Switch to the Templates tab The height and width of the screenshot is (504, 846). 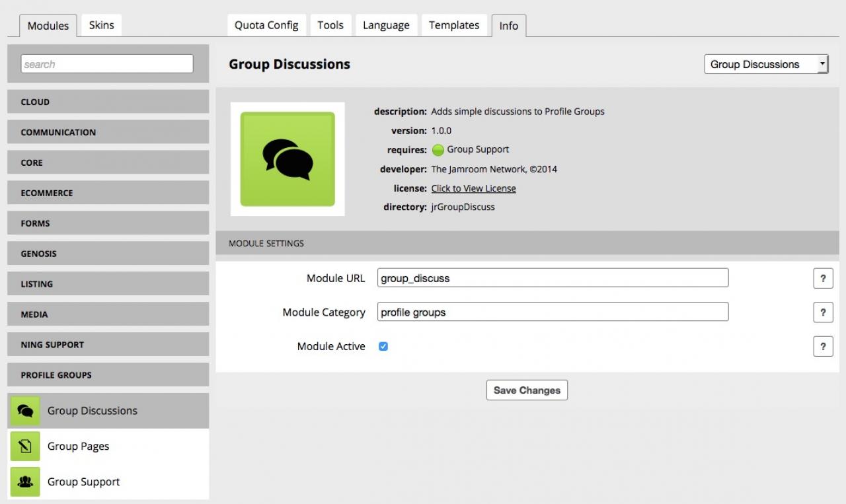[454, 25]
